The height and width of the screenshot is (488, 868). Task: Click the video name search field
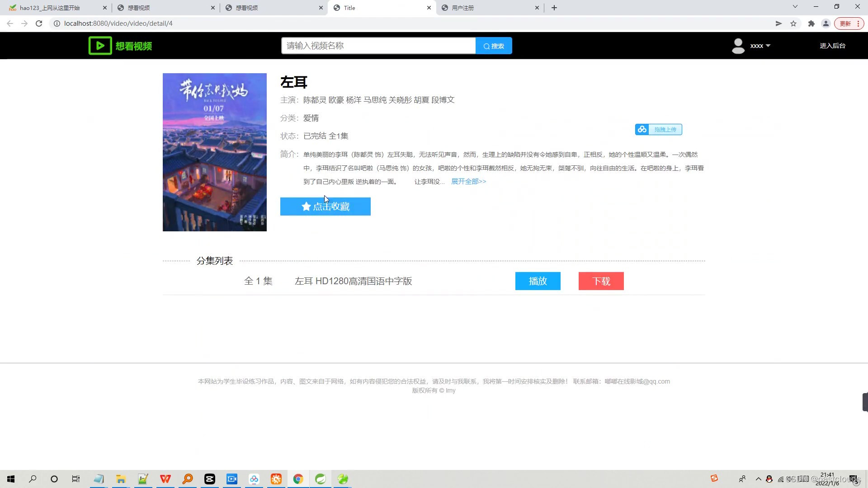pyautogui.click(x=378, y=46)
